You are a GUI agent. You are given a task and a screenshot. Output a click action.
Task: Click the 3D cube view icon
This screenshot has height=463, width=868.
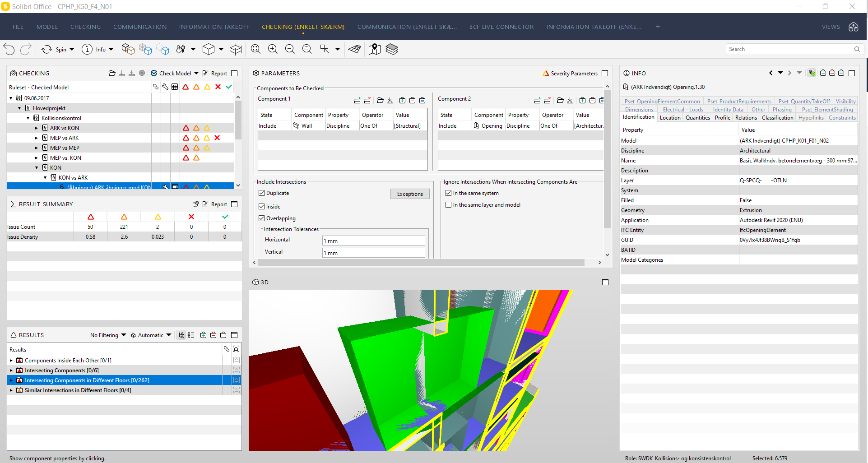(x=209, y=49)
